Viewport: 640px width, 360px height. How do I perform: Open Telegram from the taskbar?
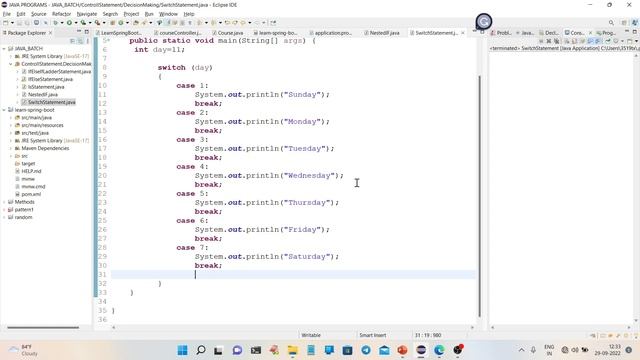click(366, 350)
